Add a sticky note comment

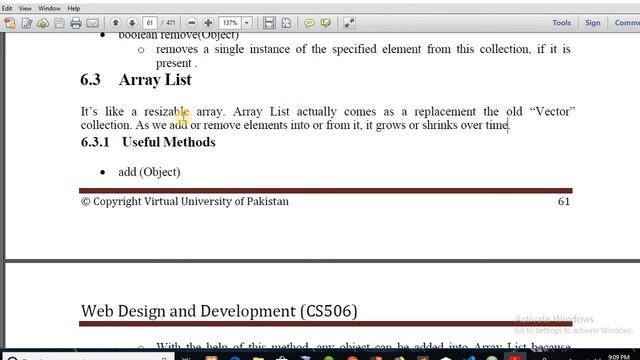309,23
